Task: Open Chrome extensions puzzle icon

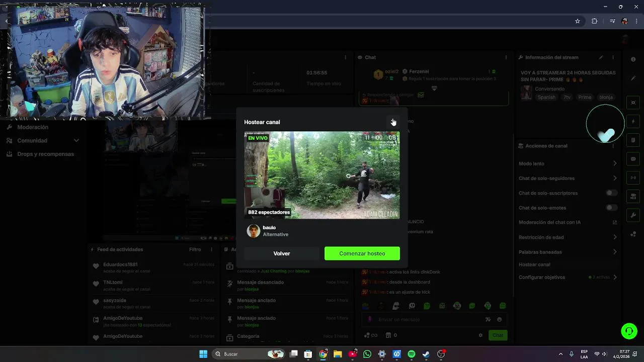Action: click(x=595, y=21)
